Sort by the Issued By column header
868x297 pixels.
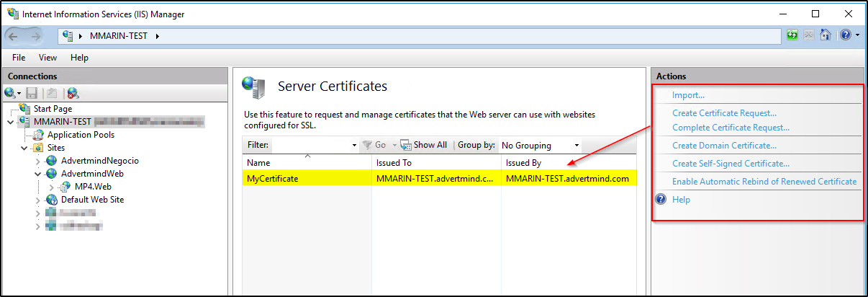tap(569, 163)
